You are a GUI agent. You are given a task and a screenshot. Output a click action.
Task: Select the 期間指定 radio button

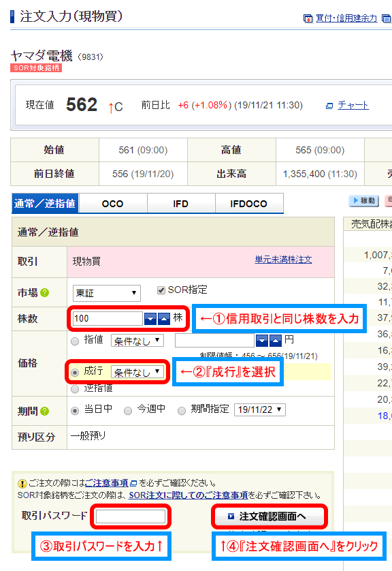click(182, 411)
